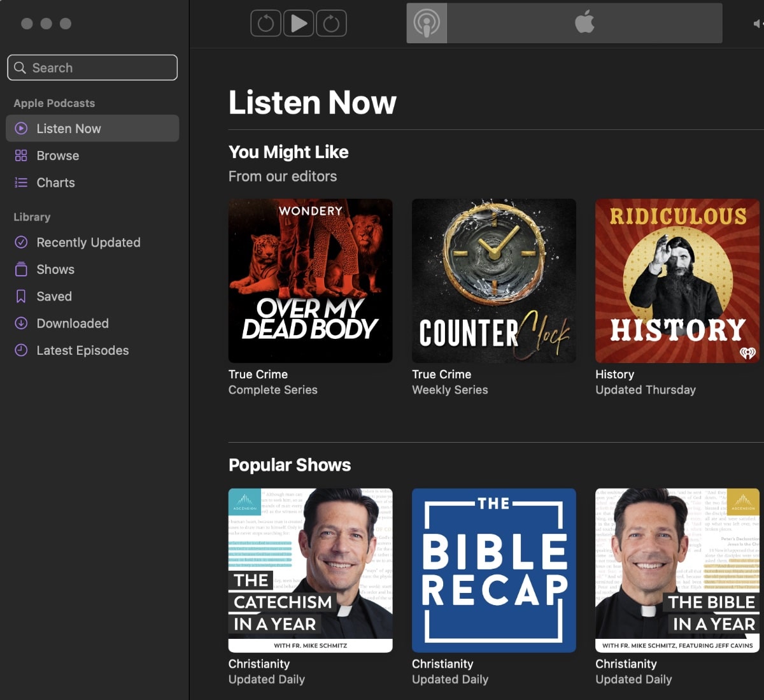This screenshot has width=764, height=700.
Task: Click the skip back button
Action: [265, 24]
